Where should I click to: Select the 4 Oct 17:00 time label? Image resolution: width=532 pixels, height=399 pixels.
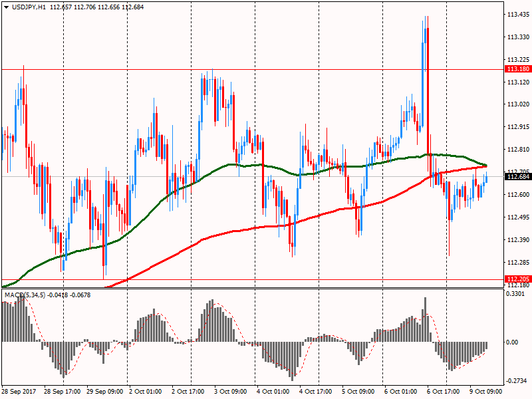tap(315, 392)
